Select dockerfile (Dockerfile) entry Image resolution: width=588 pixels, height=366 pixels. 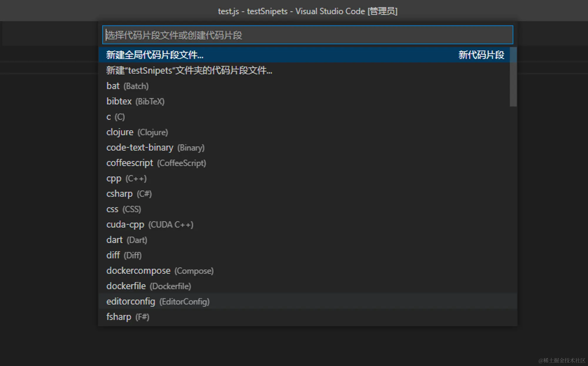coord(308,286)
